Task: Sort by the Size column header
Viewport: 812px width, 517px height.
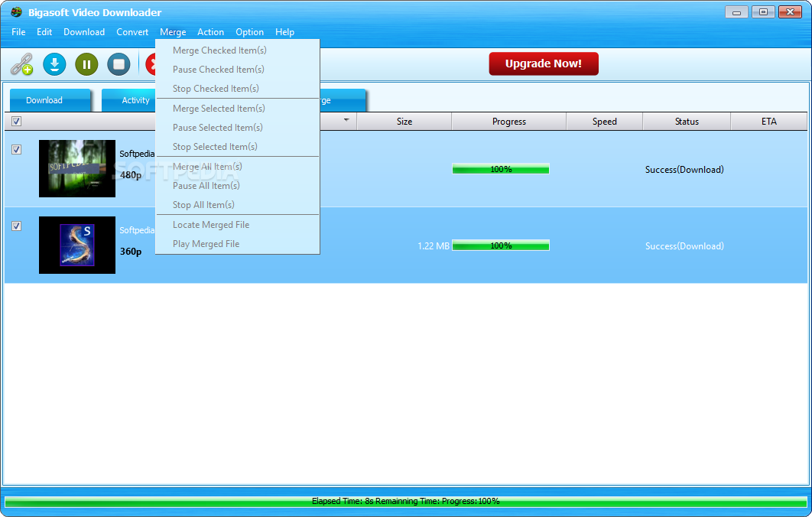Action: click(404, 122)
